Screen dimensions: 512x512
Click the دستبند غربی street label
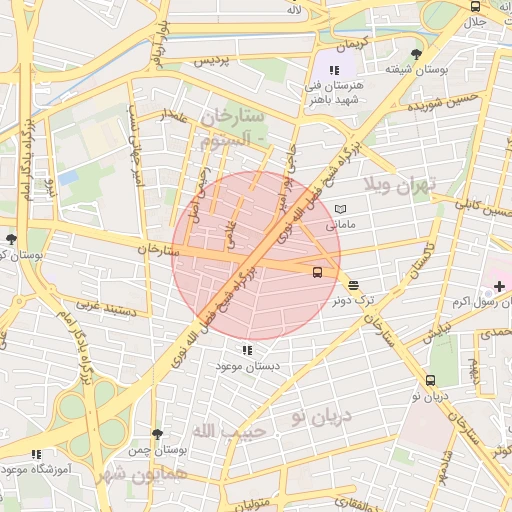[x=106, y=308]
